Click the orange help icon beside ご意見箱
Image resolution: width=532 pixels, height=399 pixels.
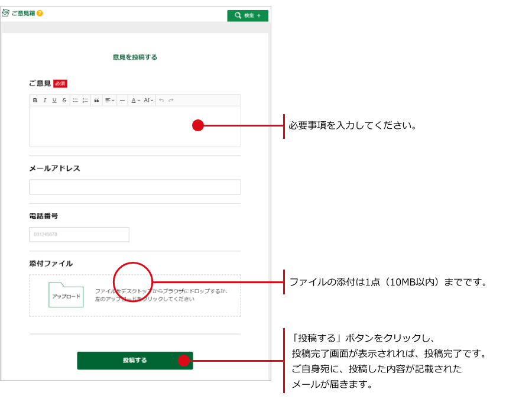[x=40, y=13]
